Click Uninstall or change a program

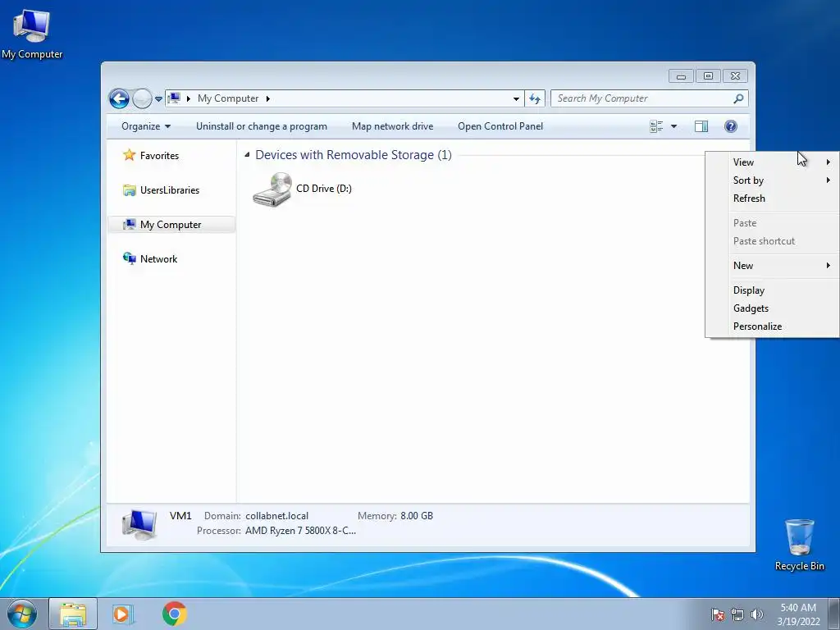click(262, 126)
